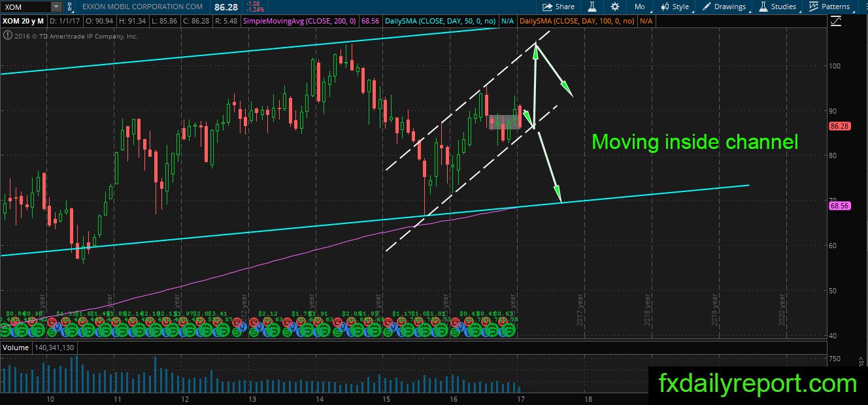This screenshot has width=868, height=405.
Task: Click the DailySMA (CLOSE, DAY, 50, 0, no) label
Action: click(441, 21)
